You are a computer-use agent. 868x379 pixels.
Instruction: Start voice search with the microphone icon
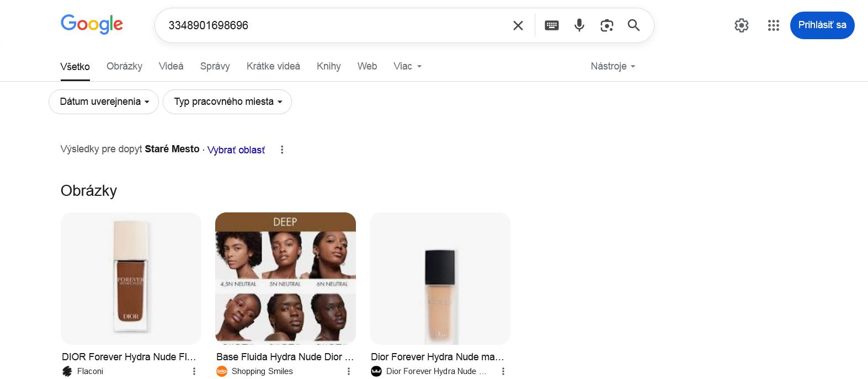[579, 25]
